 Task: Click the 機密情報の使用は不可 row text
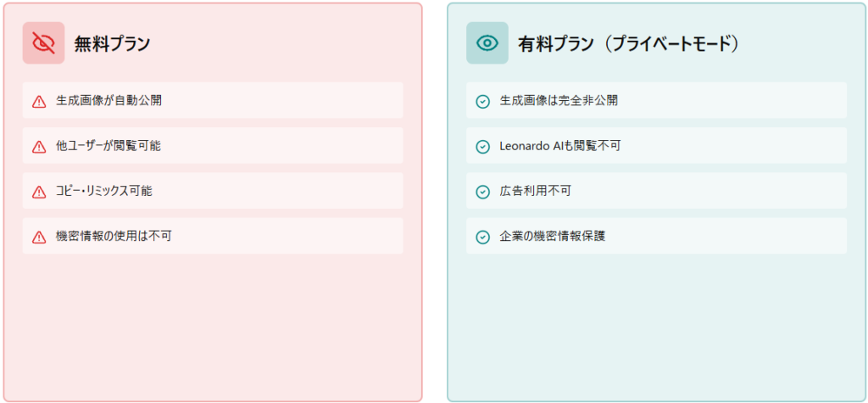pyautogui.click(x=114, y=237)
